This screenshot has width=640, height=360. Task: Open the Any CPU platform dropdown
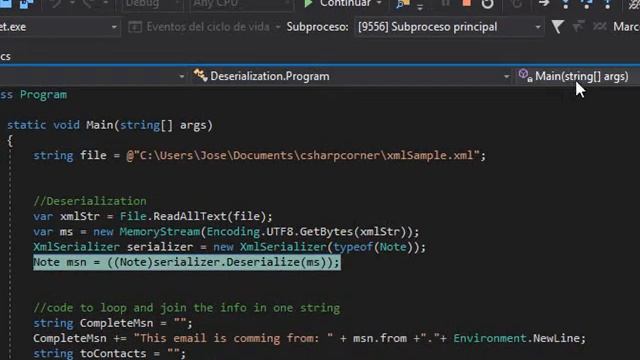[241, 4]
